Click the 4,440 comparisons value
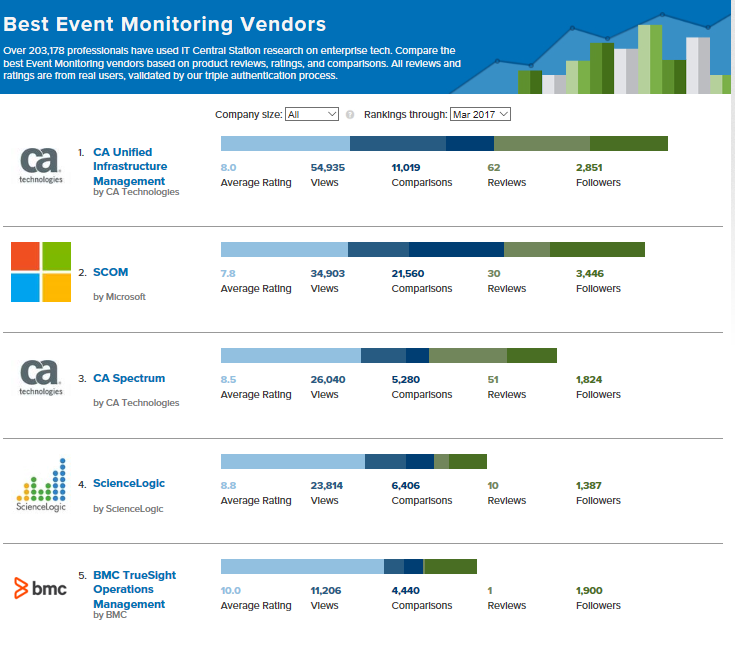 point(406,590)
